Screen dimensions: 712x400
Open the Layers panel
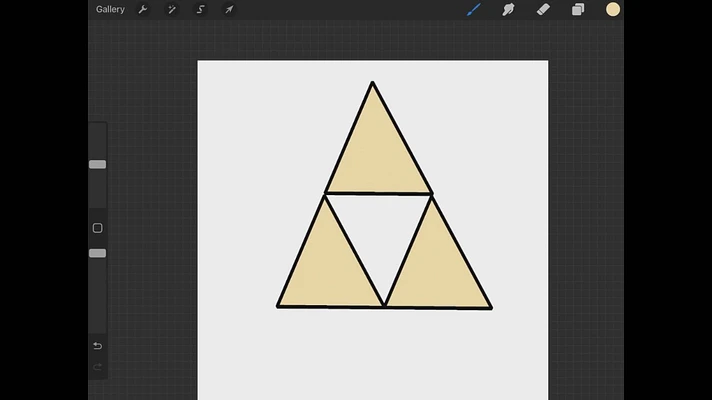578,10
